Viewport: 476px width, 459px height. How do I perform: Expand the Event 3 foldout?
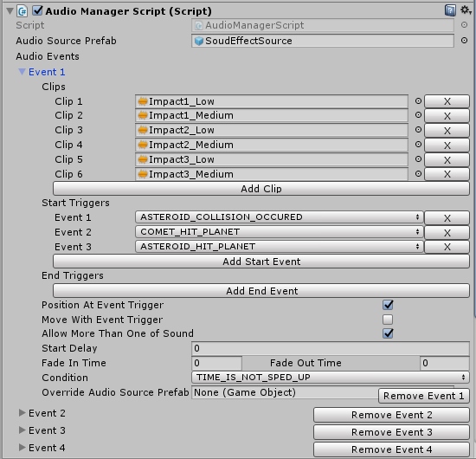pyautogui.click(x=22, y=430)
